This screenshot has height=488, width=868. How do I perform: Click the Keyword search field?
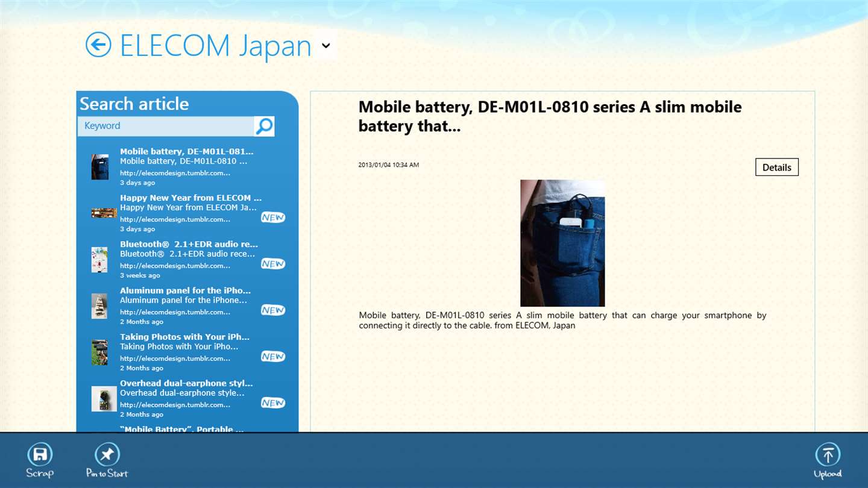tap(166, 126)
